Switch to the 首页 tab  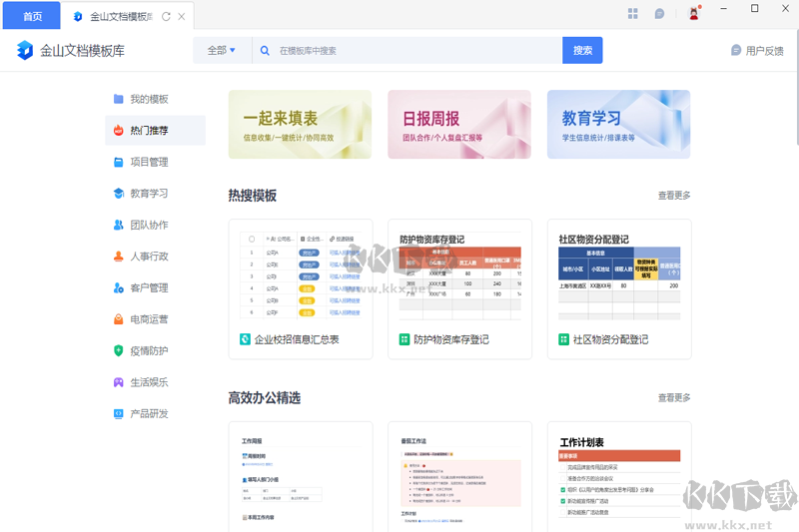pyautogui.click(x=32, y=16)
